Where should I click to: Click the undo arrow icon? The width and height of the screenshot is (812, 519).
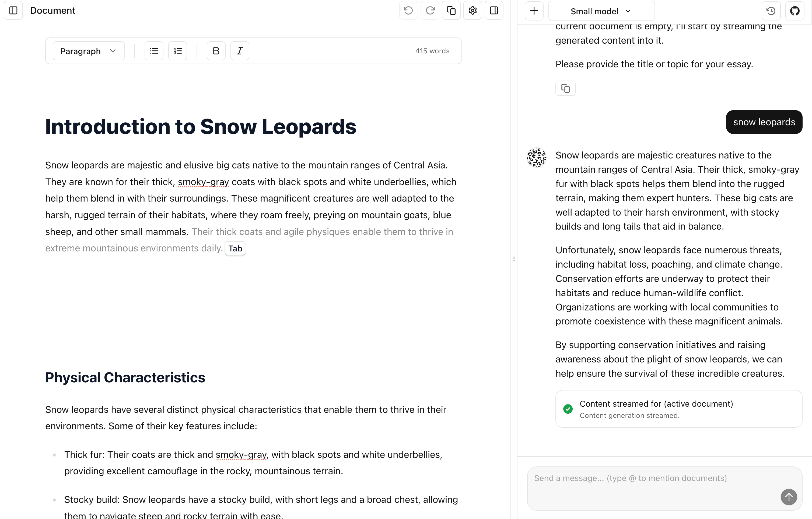click(x=408, y=11)
